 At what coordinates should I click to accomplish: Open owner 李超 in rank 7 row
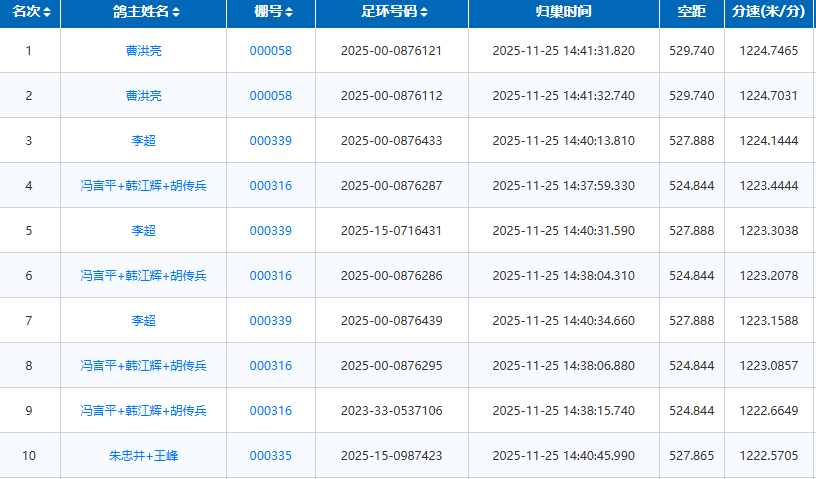click(143, 321)
